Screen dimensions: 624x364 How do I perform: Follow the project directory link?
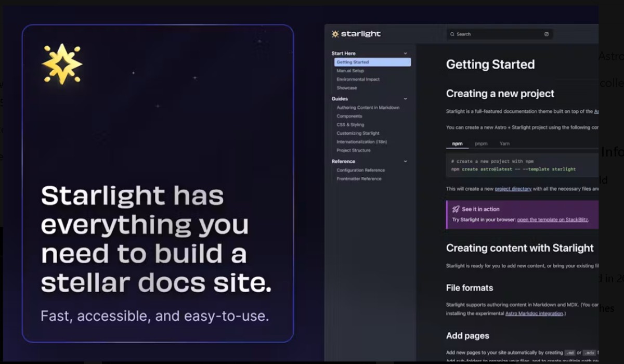(513, 189)
